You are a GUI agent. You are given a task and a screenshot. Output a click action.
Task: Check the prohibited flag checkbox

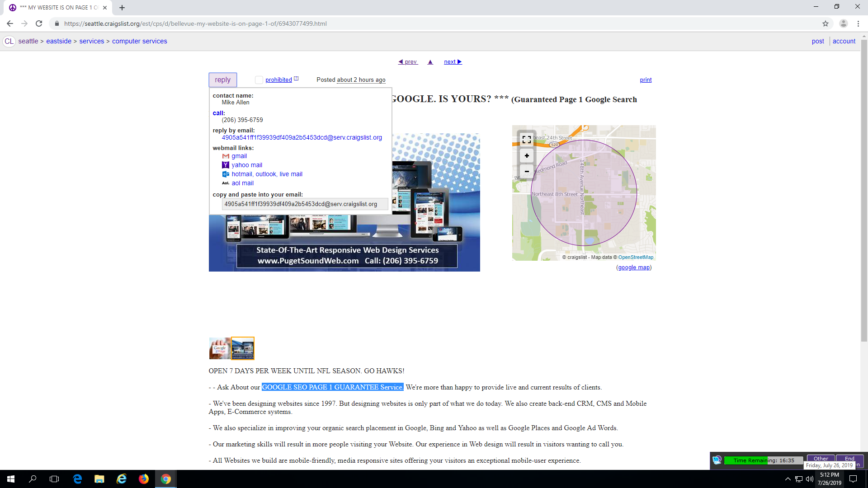pos(259,80)
